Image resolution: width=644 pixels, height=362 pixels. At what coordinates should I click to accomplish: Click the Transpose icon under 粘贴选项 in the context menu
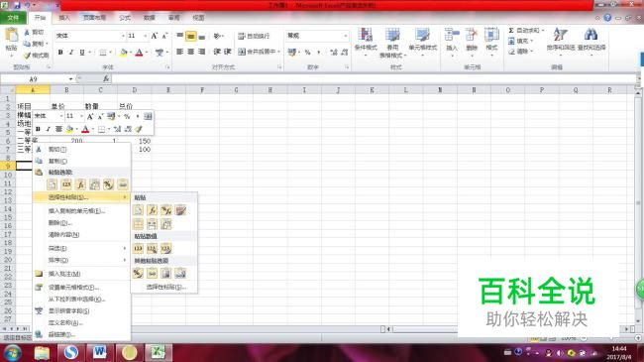click(94, 184)
